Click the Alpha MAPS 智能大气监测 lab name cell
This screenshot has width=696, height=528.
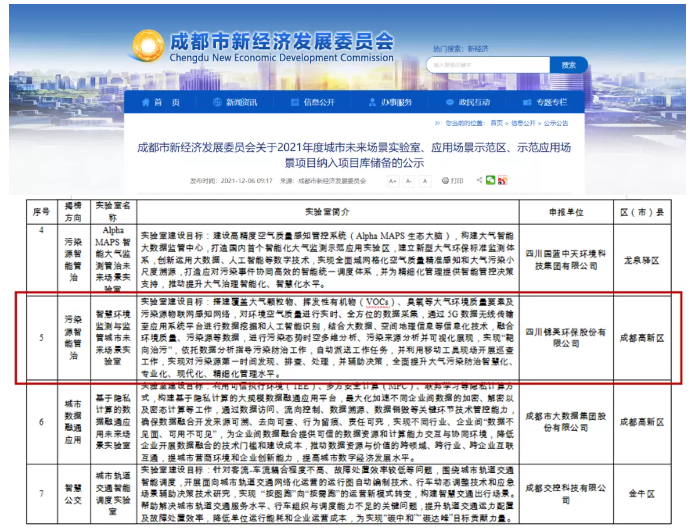(113, 259)
